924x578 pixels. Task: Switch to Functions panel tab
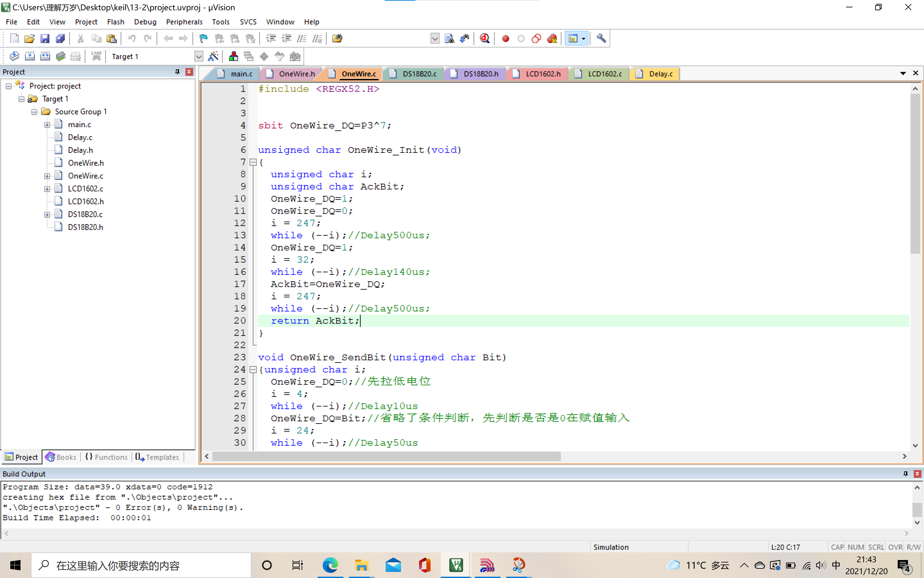107,457
